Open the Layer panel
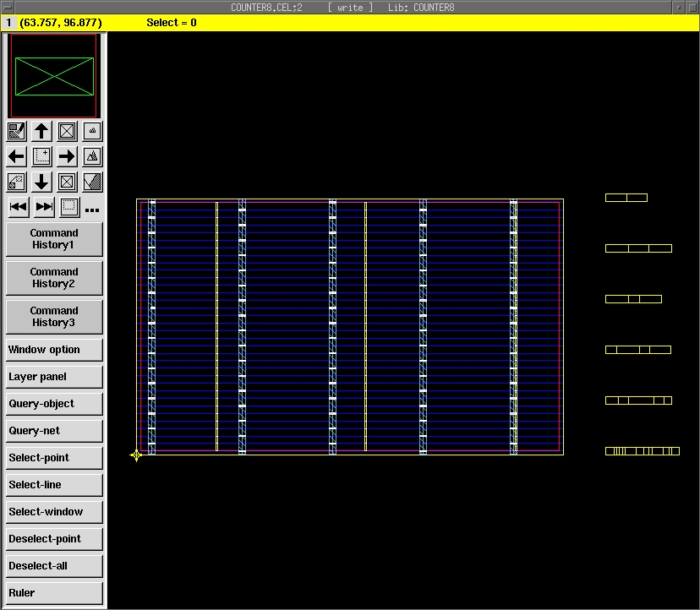700x610 pixels. click(54, 377)
